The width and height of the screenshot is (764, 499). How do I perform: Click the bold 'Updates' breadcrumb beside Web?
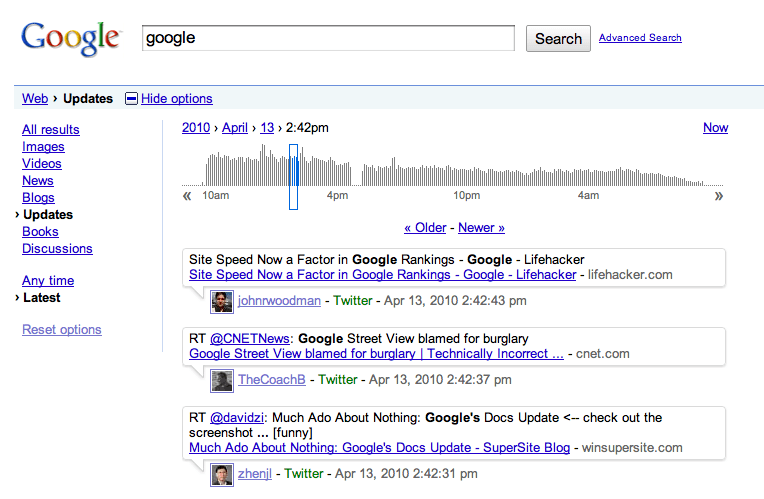pyautogui.click(x=88, y=98)
